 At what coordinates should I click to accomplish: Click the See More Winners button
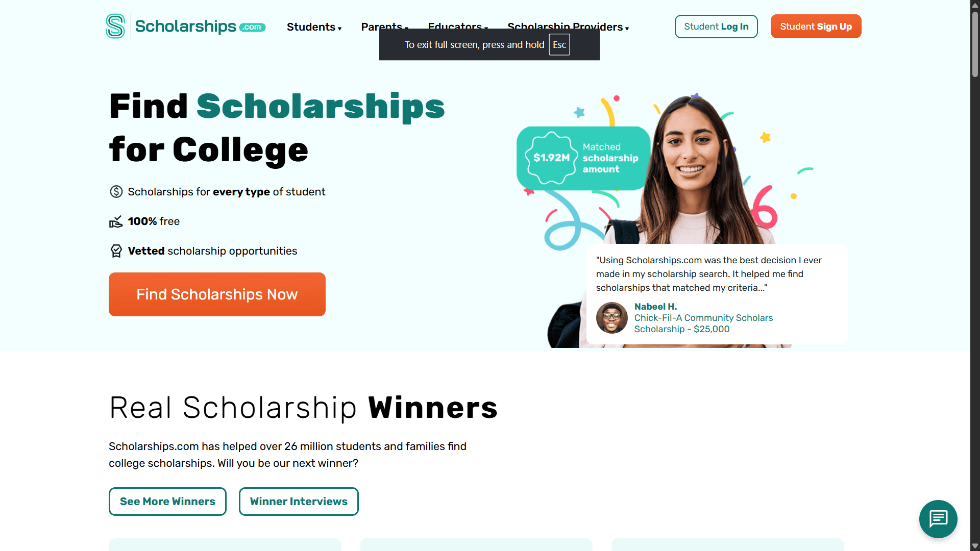[167, 501]
